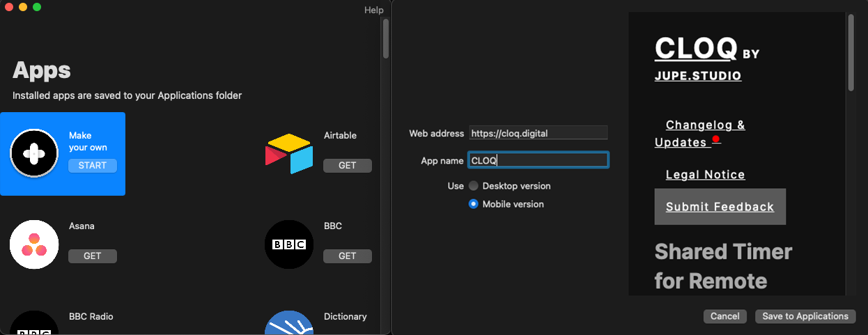Click the App name field
This screenshot has height=335, width=868.
(538, 160)
